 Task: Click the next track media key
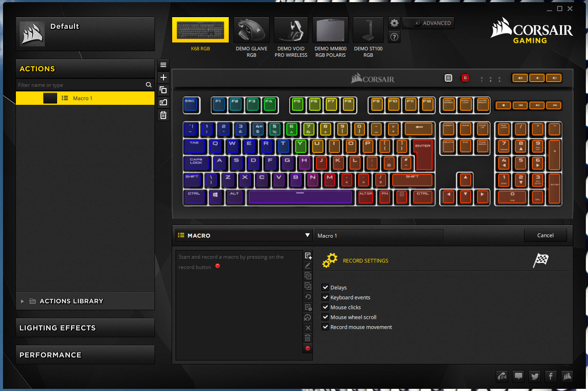555,105
